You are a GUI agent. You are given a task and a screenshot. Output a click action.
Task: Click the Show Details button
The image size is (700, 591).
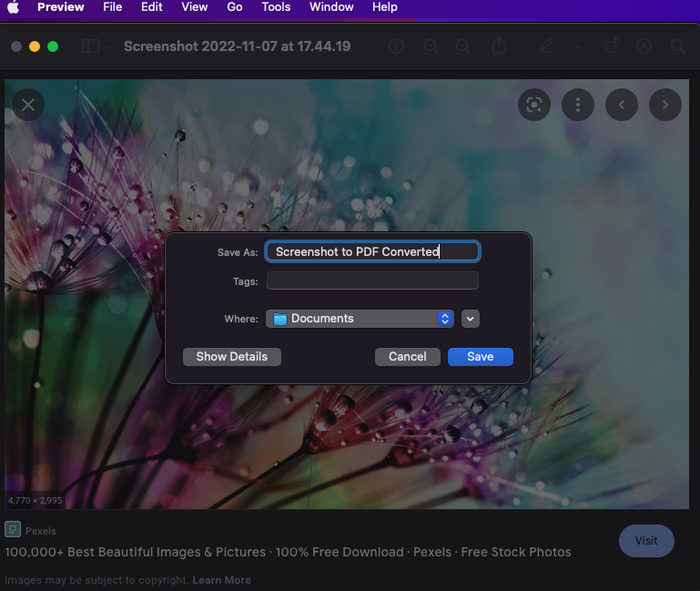pyautogui.click(x=231, y=357)
